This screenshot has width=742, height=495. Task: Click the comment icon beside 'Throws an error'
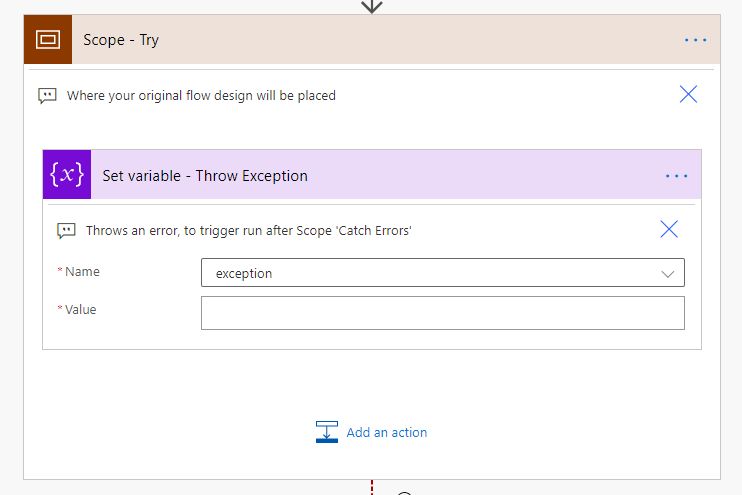[x=66, y=231]
